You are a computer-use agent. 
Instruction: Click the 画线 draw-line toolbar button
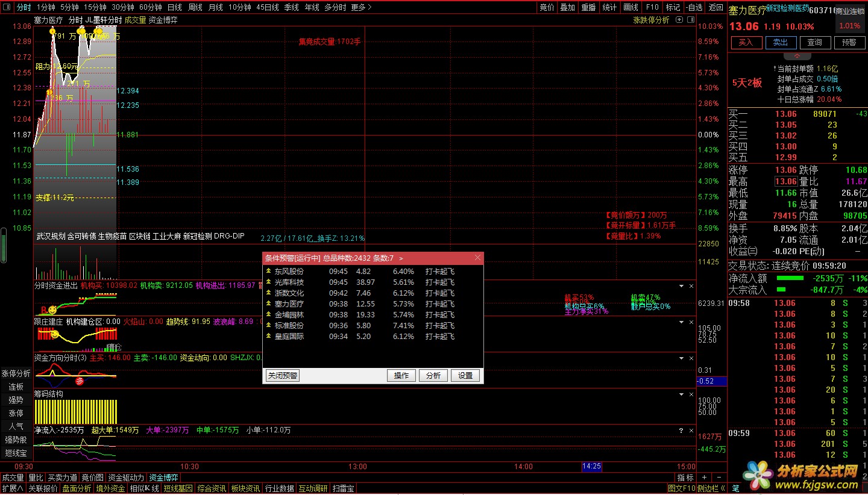pos(631,7)
